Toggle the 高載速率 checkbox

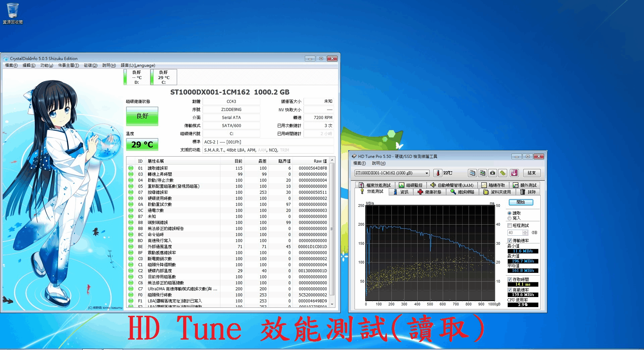[x=509, y=290]
